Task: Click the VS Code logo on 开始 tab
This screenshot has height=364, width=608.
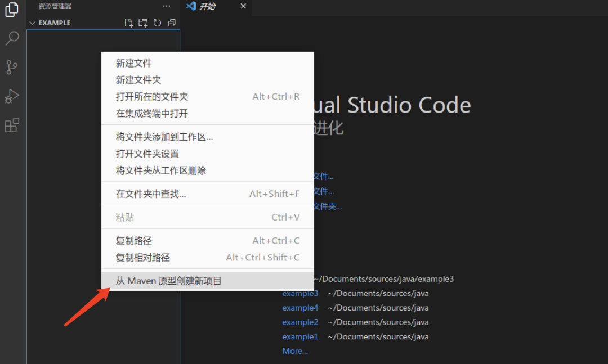Action: (x=191, y=6)
